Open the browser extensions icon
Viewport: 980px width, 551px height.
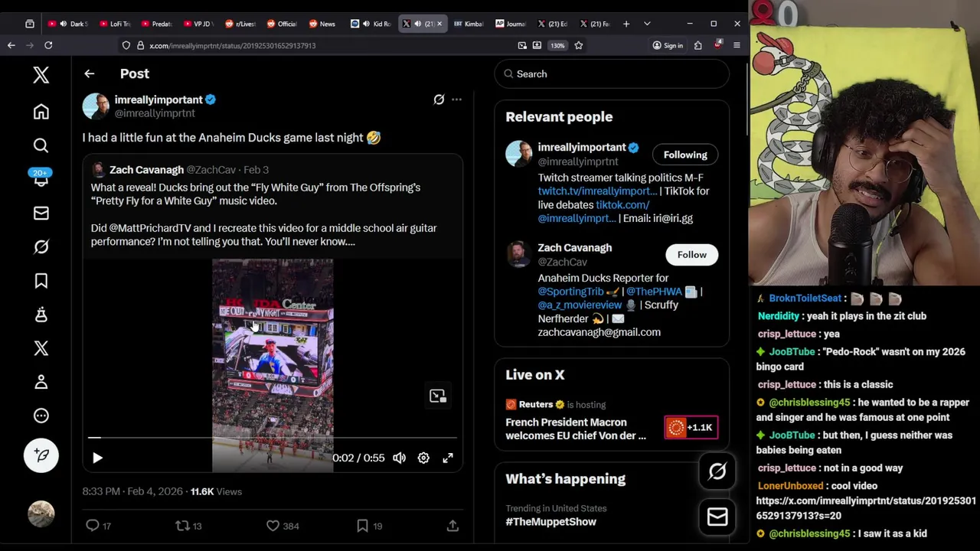[697, 45]
